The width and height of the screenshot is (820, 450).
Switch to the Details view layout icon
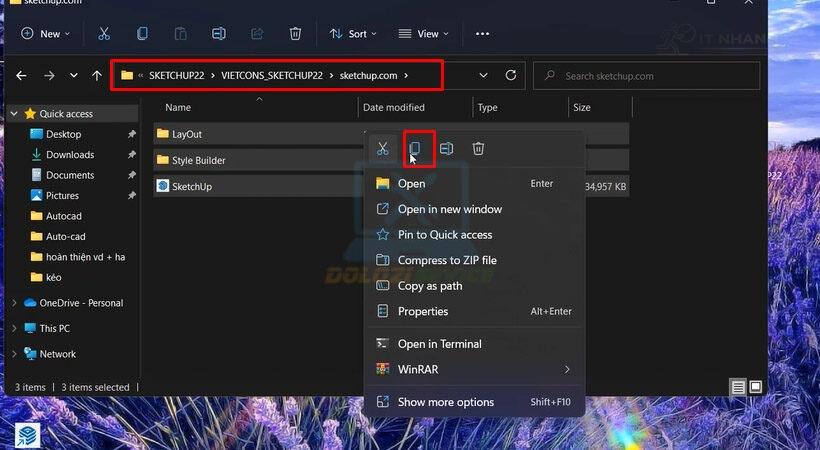pos(738,387)
